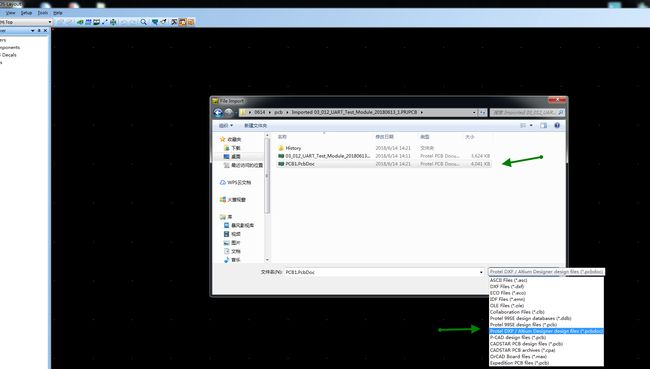The height and width of the screenshot is (369, 650).
Task: Open the 音乐 (Music) library in sidebar
Action: pyautogui.click(x=232, y=260)
